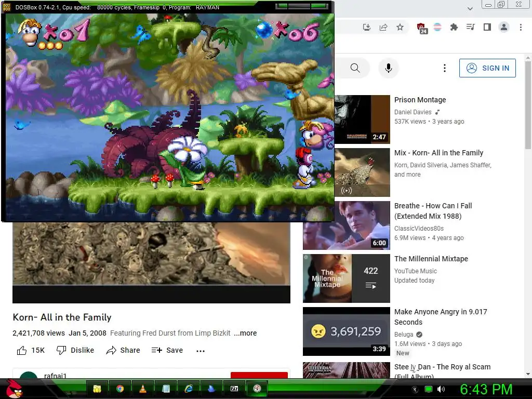Image resolution: width=532 pixels, height=399 pixels.
Task: Click the Beluga channel name
Action: pyautogui.click(x=404, y=335)
